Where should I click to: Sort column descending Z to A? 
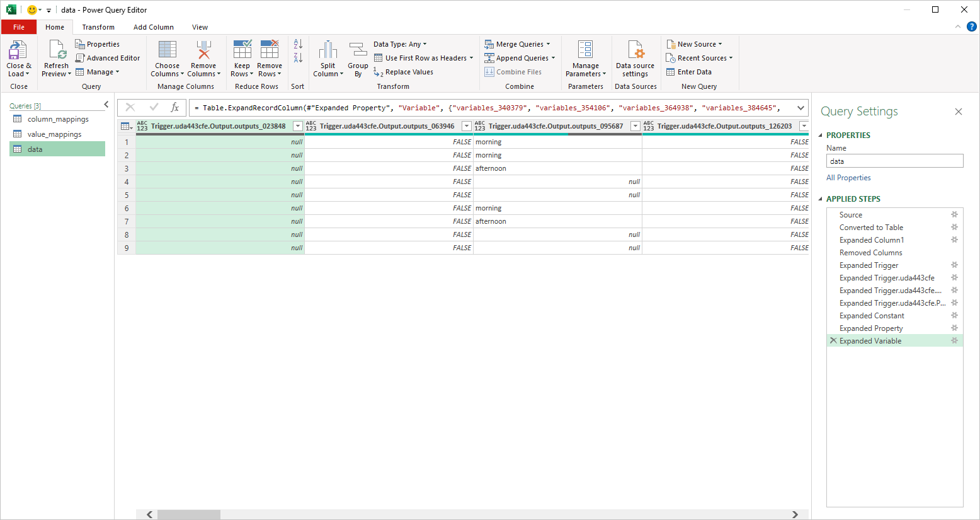(298, 58)
